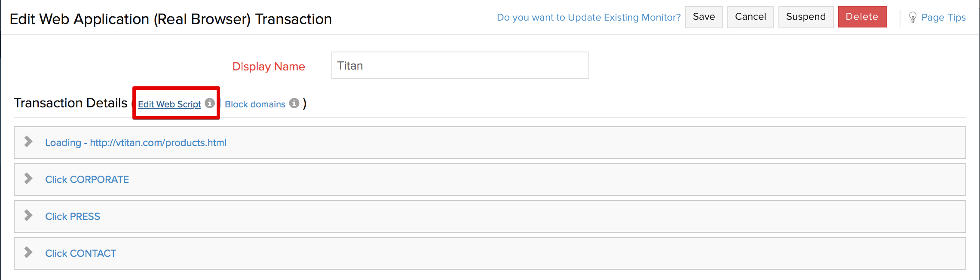
Task: Select the Click PRESS step title
Action: pos(73,216)
